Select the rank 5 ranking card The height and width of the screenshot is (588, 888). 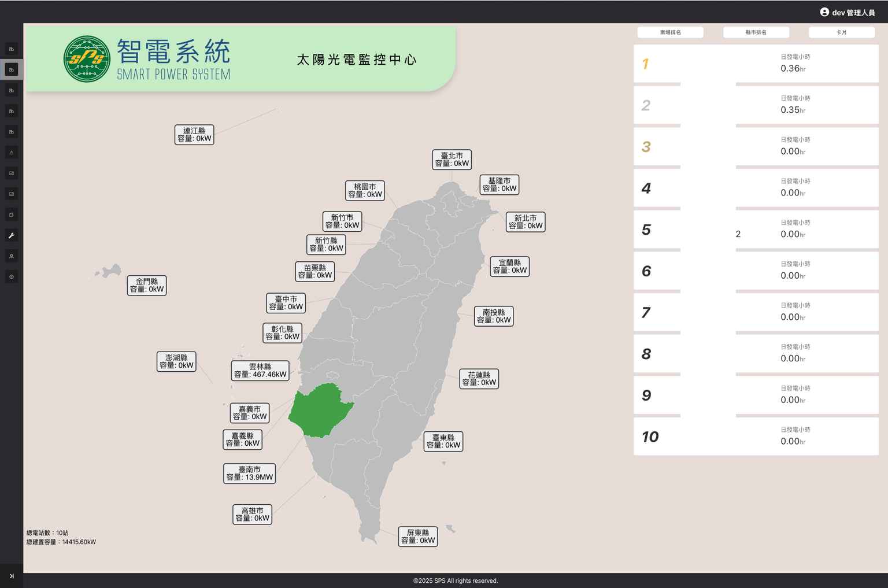point(756,230)
